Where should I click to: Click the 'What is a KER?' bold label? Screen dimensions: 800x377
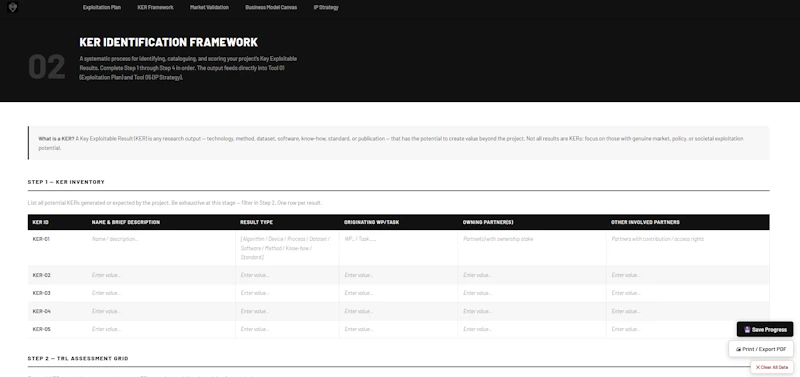[x=56, y=139]
